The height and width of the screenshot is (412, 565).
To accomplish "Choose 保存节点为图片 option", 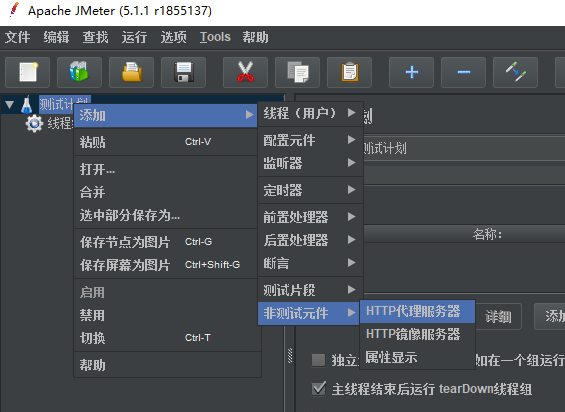I will tap(165, 242).
